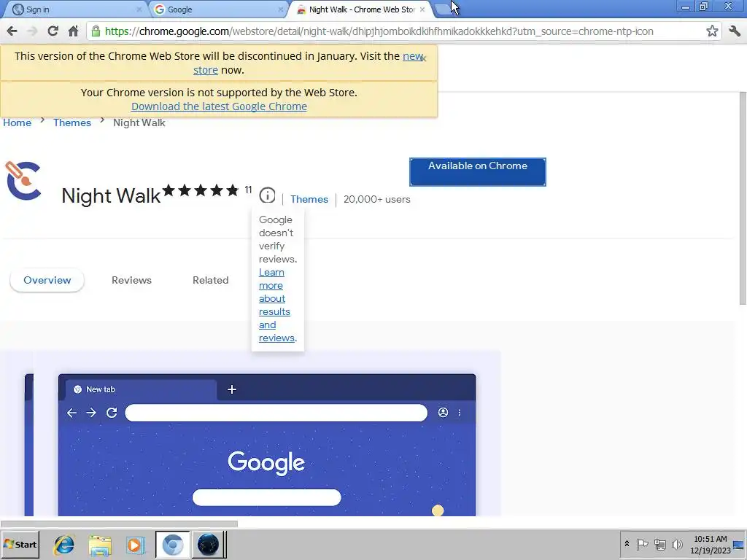Close the Sign in tab
The image size is (747, 560).
click(x=139, y=9)
